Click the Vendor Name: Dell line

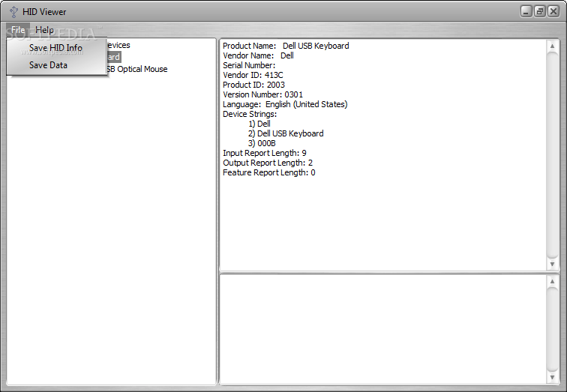(258, 55)
